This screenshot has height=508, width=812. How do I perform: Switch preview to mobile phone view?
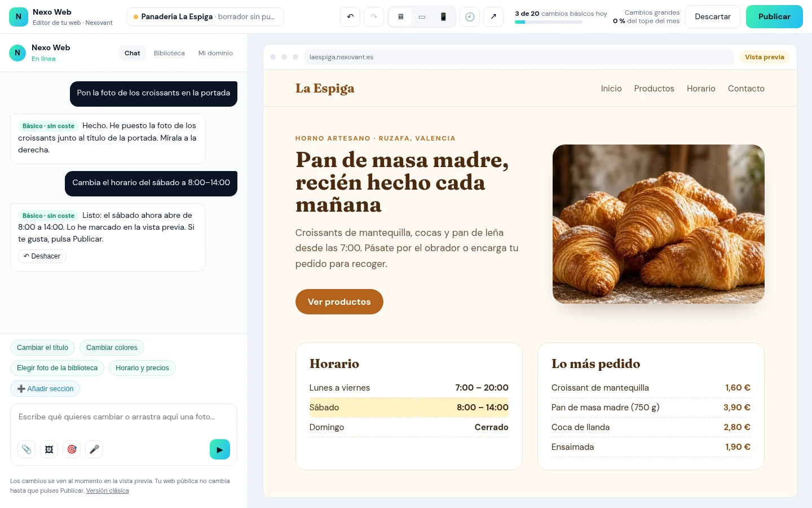click(x=443, y=17)
